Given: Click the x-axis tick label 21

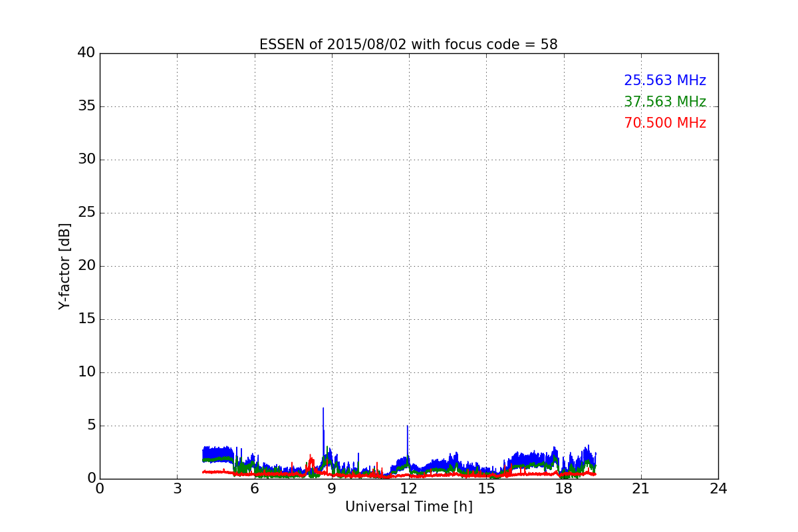Looking at the screenshot, I should point(640,489).
